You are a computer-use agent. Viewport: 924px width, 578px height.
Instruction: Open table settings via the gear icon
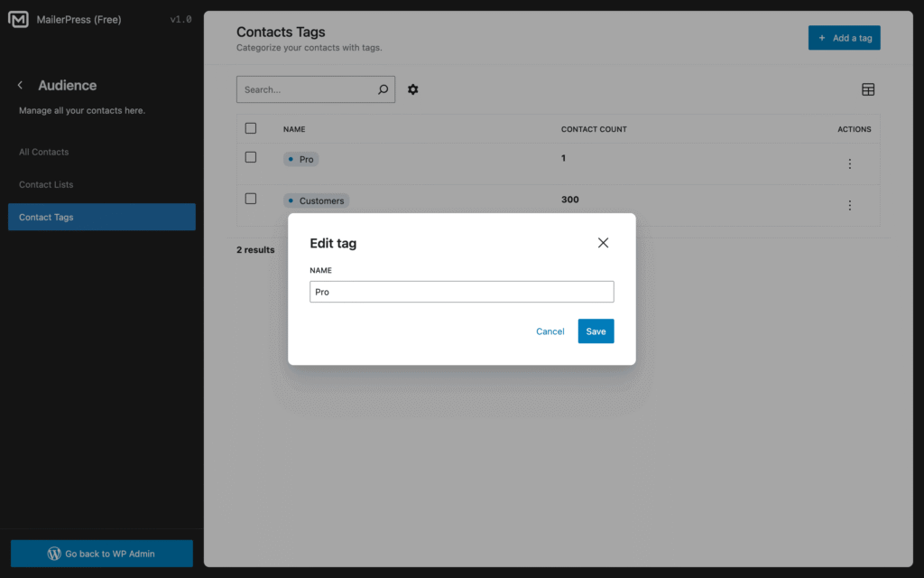point(412,89)
